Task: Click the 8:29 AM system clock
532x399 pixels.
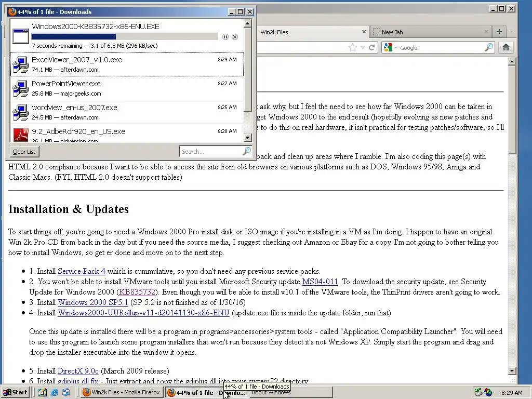Action: coord(512,393)
